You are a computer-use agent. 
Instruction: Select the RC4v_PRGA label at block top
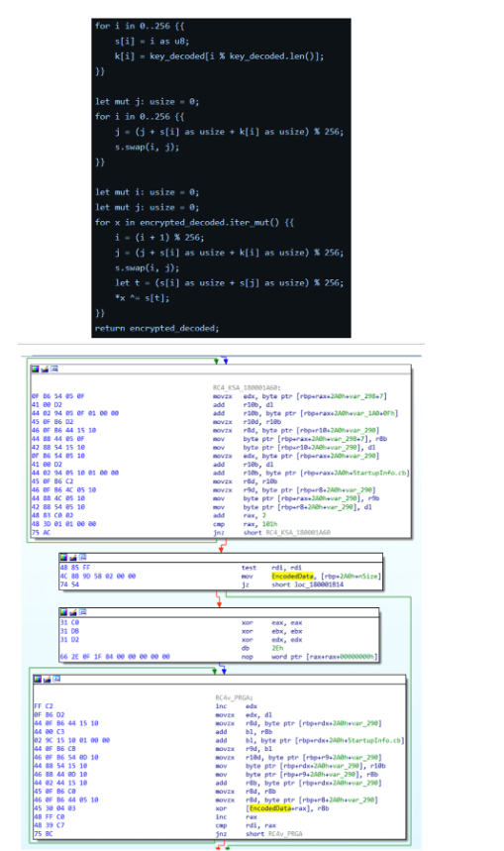coord(234,698)
